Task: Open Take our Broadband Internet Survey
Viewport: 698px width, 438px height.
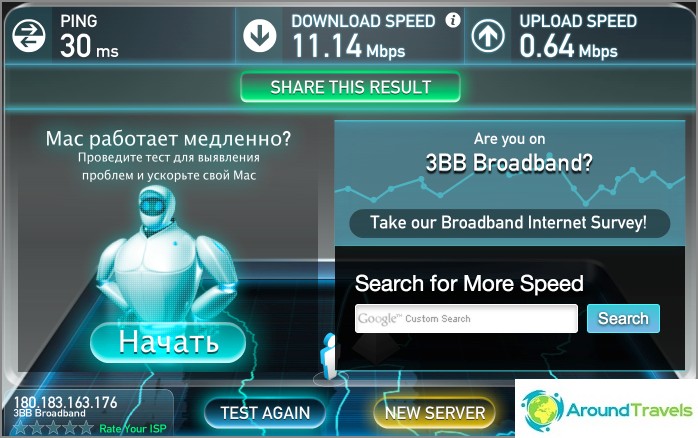Action: tap(509, 223)
